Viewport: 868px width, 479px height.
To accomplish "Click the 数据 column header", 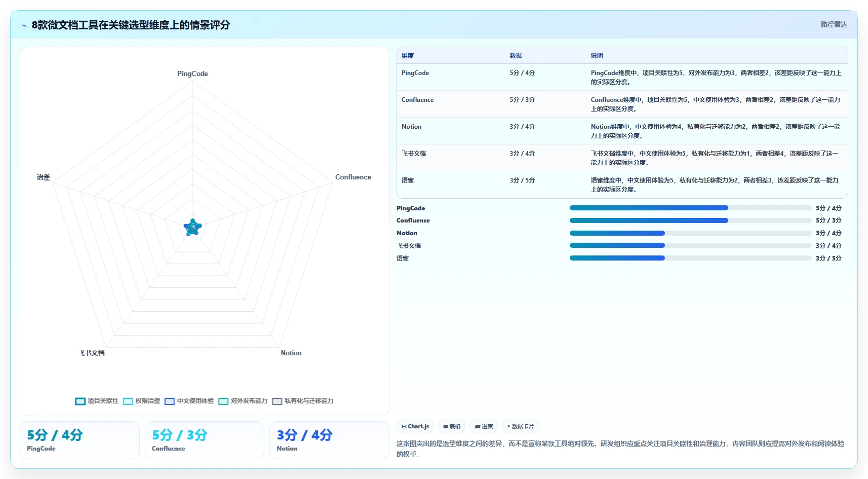I will (516, 56).
